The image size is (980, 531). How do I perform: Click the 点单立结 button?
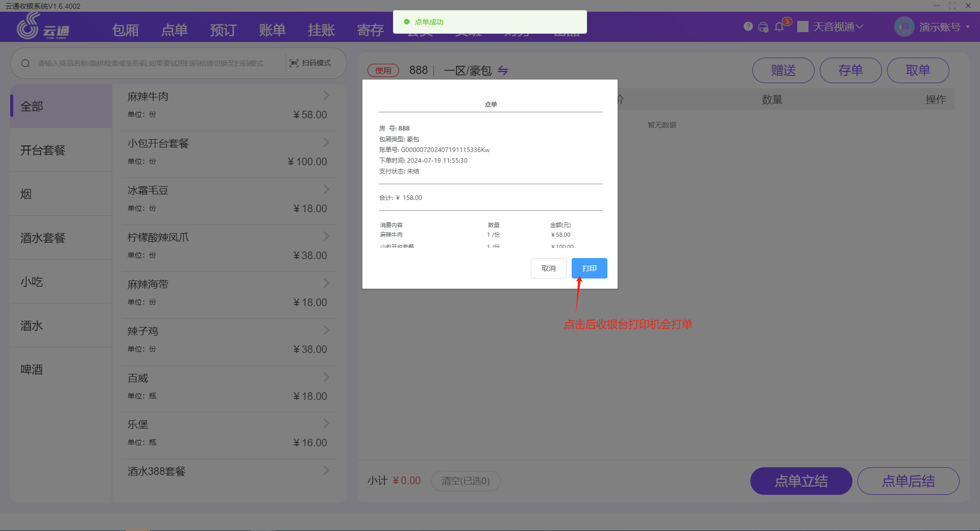click(801, 481)
